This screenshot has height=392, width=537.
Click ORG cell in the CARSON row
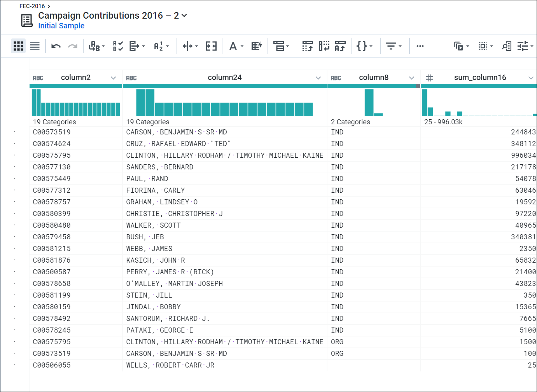[337, 354]
